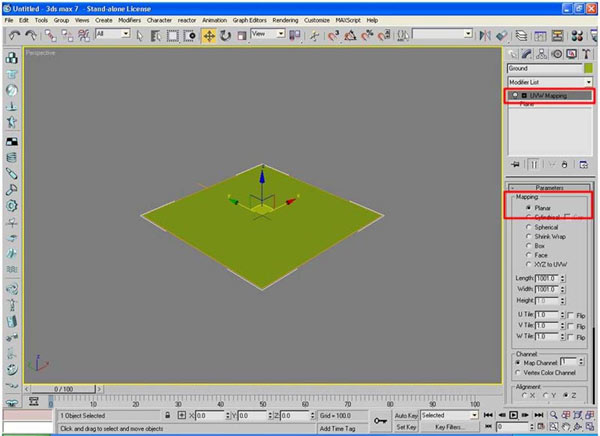Click the Width value spinner arrows

562,289
